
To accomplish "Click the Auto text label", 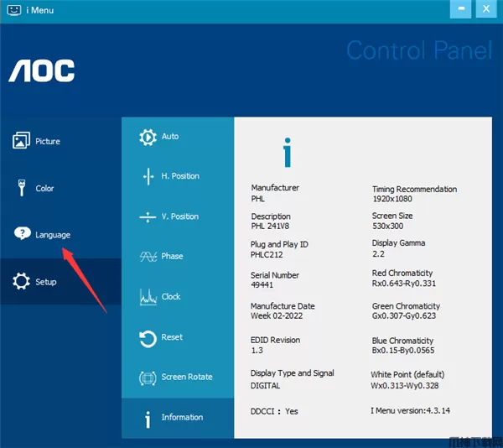I will pos(170,137).
